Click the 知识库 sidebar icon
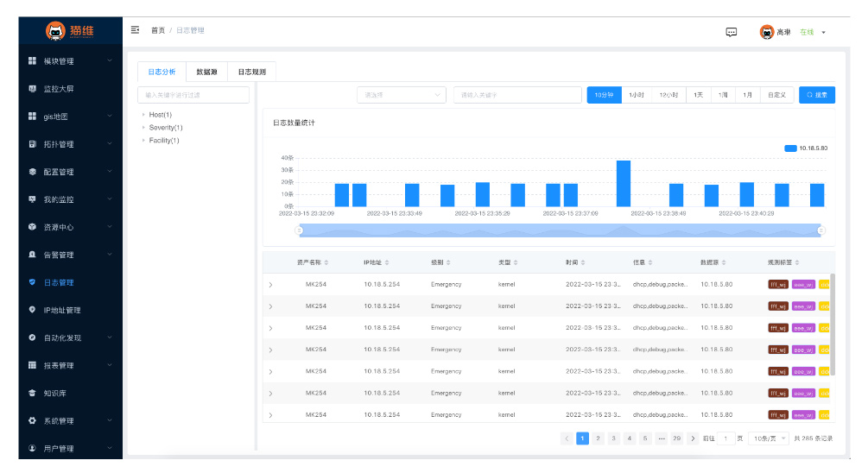 coord(32,393)
